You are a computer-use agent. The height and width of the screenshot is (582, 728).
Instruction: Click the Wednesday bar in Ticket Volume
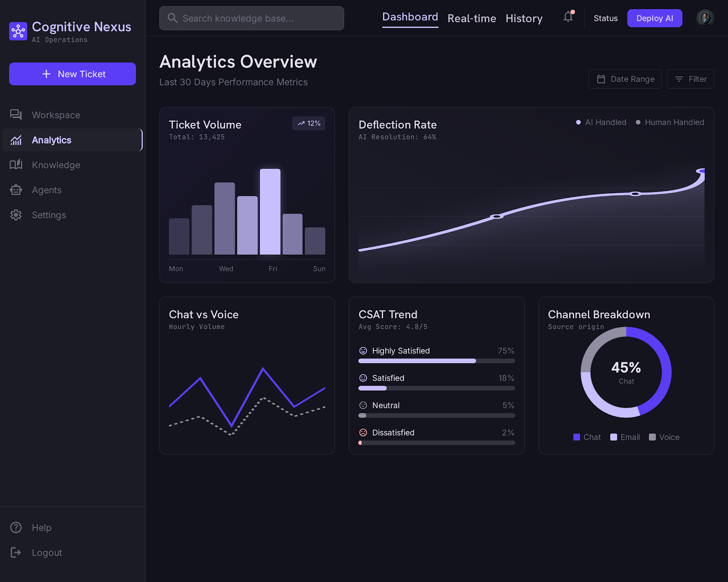pos(224,218)
